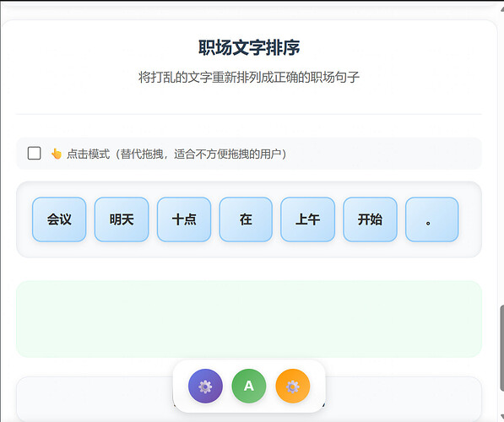Image resolution: width=504 pixels, height=422 pixels.
Task: Pick the 开始 word tile
Action: pos(370,219)
